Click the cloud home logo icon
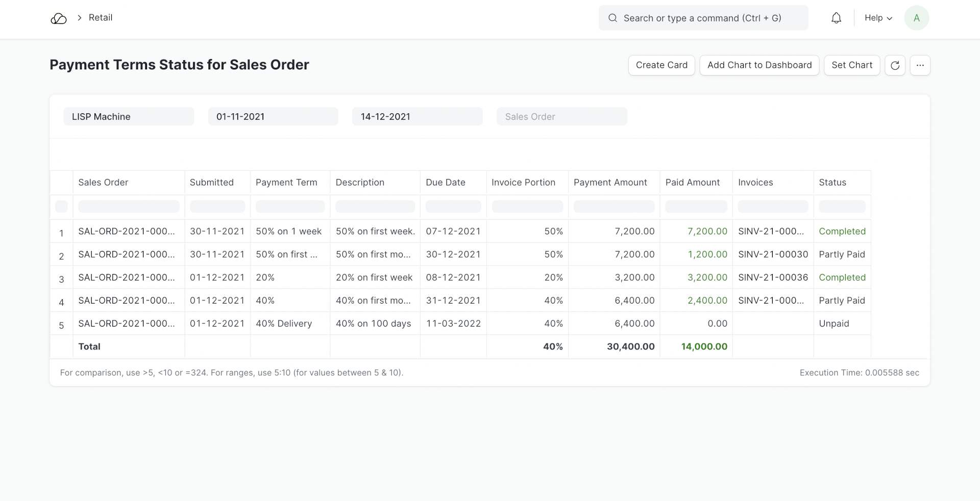Screen dimensions: 980x501 pyautogui.click(x=59, y=19)
